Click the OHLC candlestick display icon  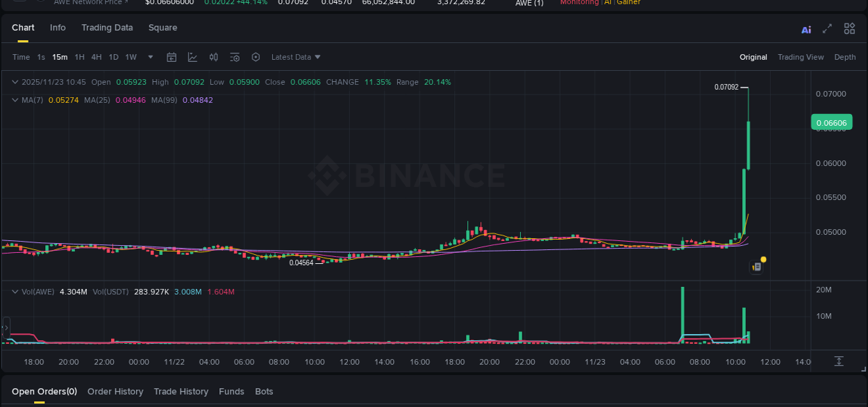(x=213, y=57)
